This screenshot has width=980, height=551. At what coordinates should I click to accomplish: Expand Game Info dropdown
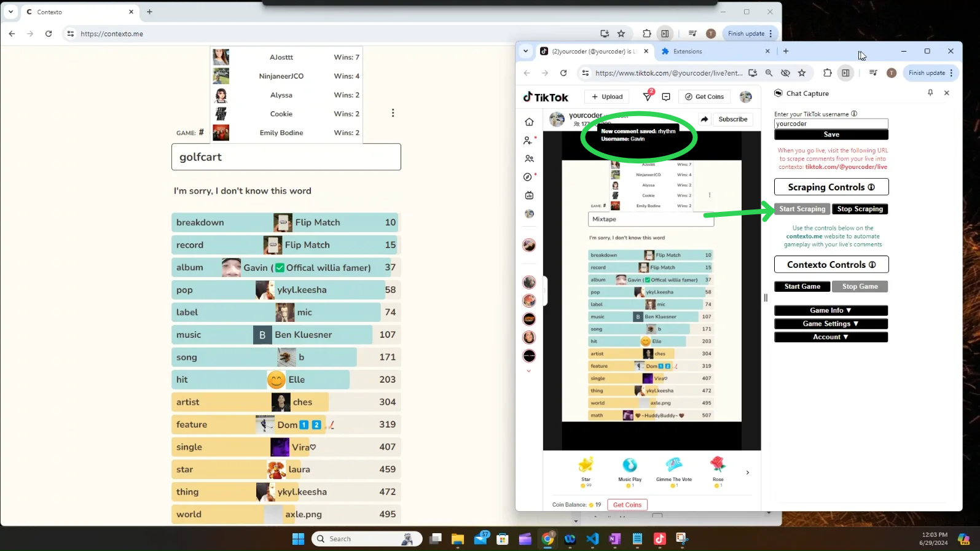pyautogui.click(x=831, y=310)
